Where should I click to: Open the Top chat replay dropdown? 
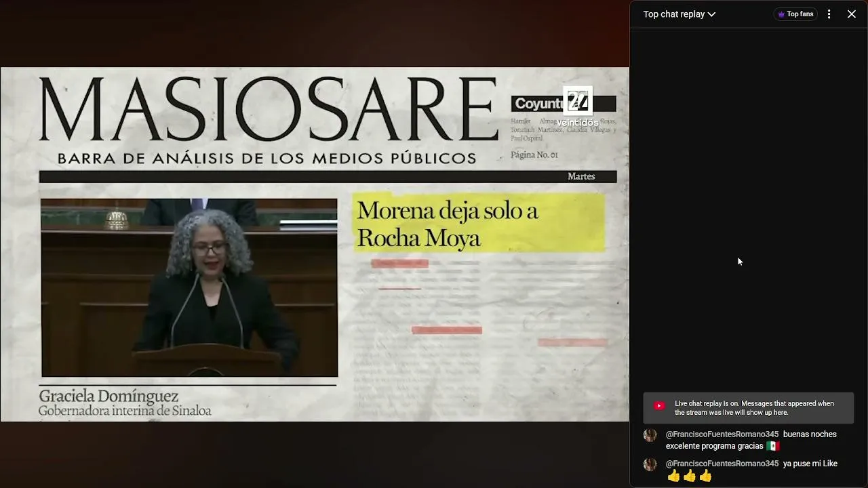[679, 14]
